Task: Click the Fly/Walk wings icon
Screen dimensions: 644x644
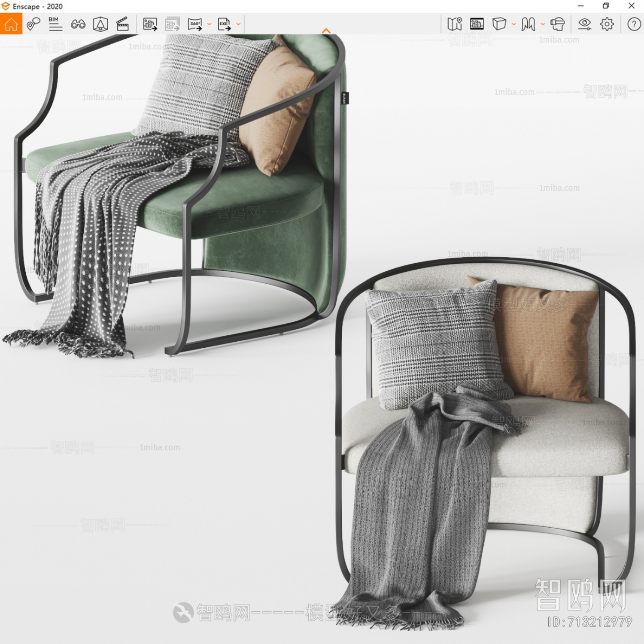Action: coord(529,24)
